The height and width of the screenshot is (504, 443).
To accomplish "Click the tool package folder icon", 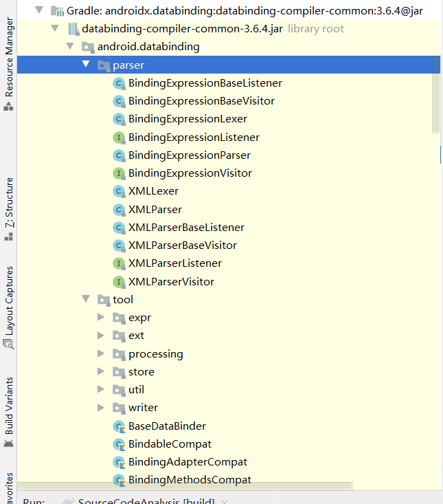I will pyautogui.click(x=103, y=300).
